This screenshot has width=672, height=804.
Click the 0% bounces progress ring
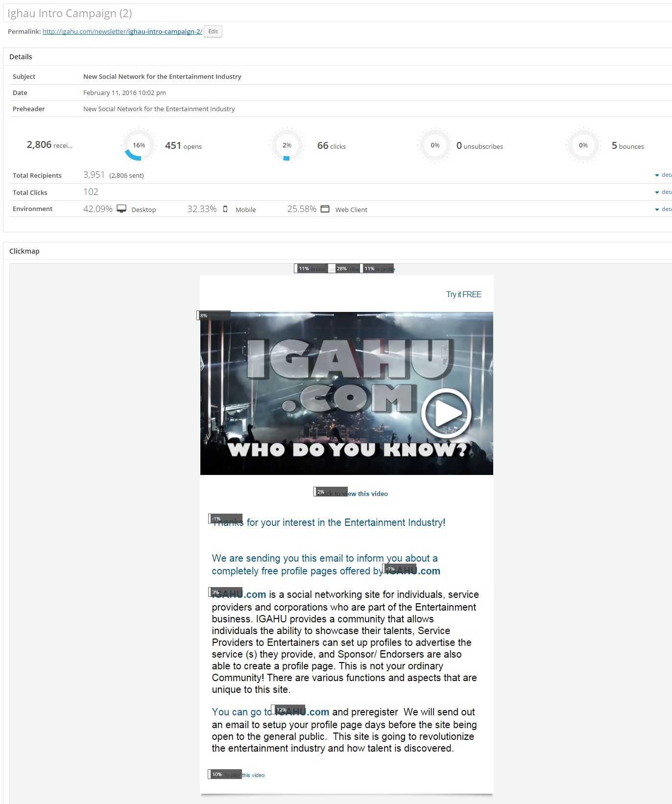tap(583, 145)
